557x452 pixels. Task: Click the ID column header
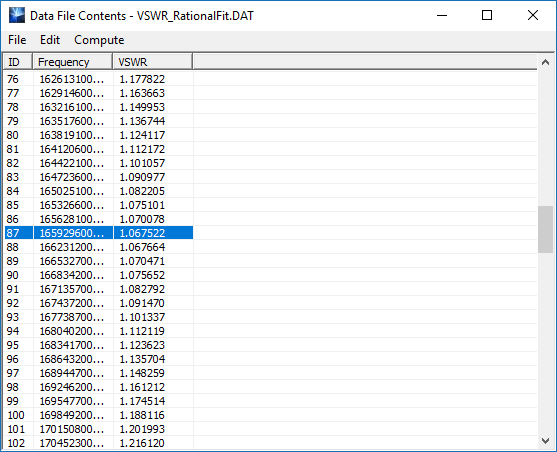tap(18, 62)
